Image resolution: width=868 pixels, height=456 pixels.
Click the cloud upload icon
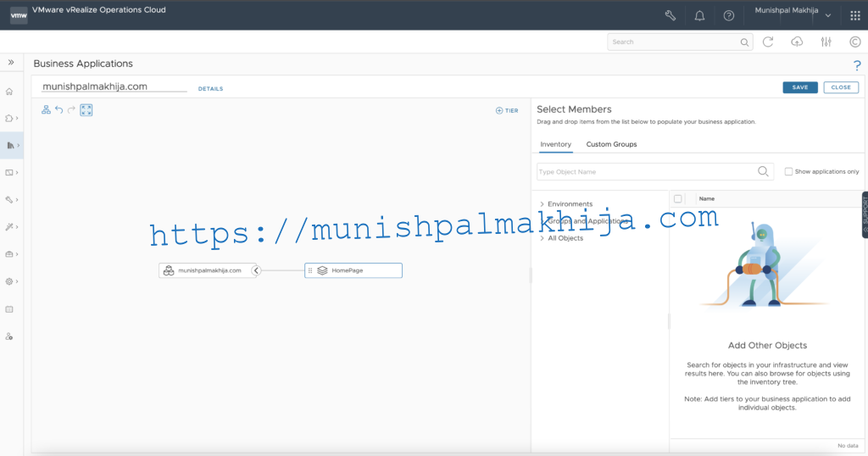(797, 42)
